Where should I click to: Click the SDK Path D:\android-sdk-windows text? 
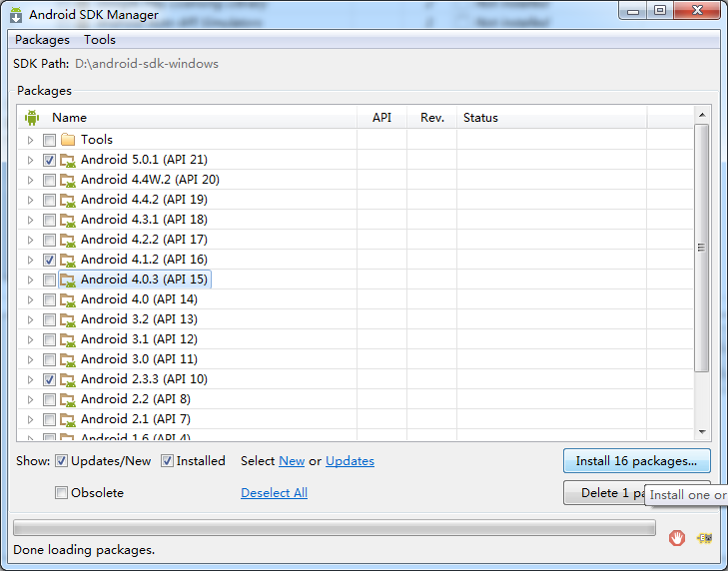coord(147,64)
